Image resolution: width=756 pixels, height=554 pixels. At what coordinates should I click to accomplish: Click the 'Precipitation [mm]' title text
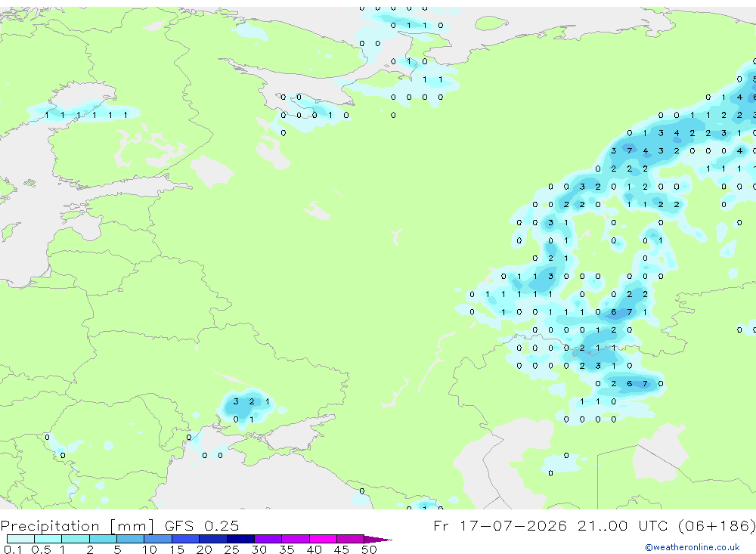[x=77, y=526]
